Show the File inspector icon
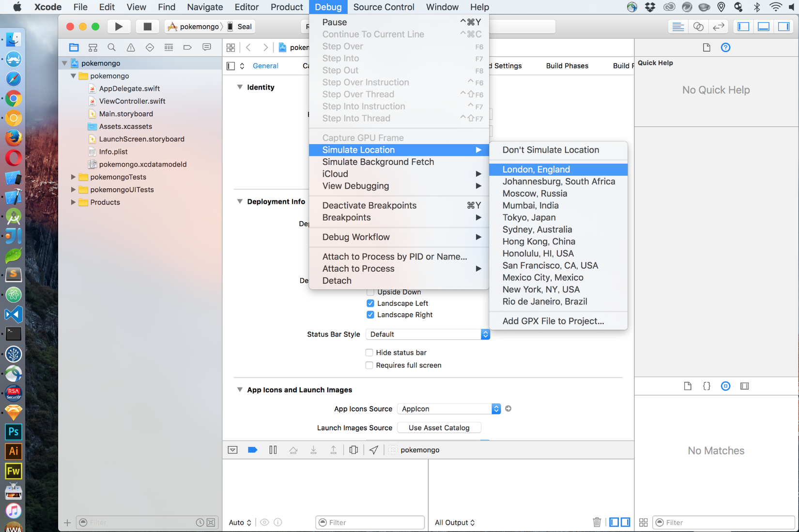Viewport: 799px width, 532px height. [707, 47]
